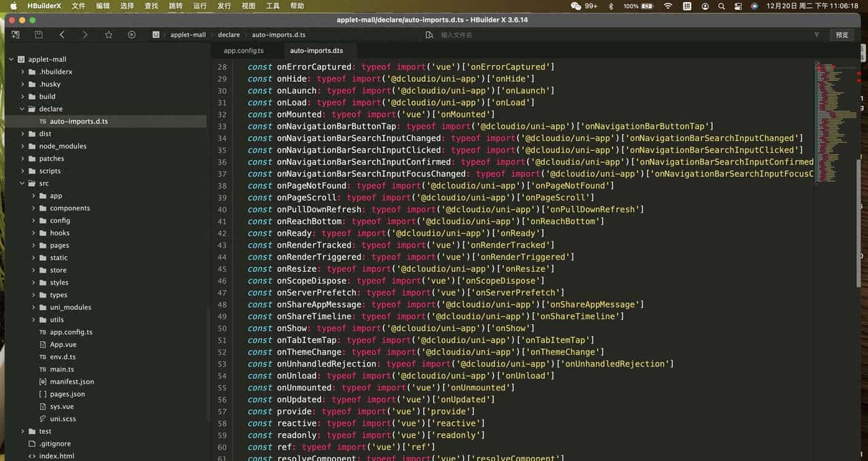Go forward with the right arrow icon
The image size is (868, 461).
pyautogui.click(x=85, y=35)
